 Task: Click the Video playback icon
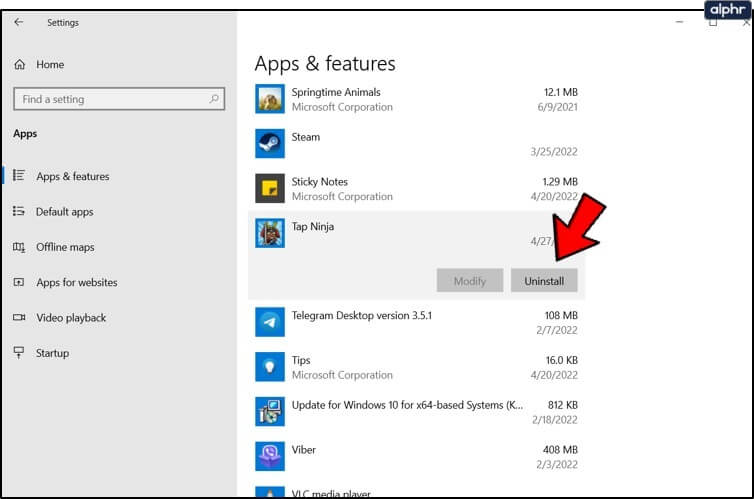coord(19,317)
